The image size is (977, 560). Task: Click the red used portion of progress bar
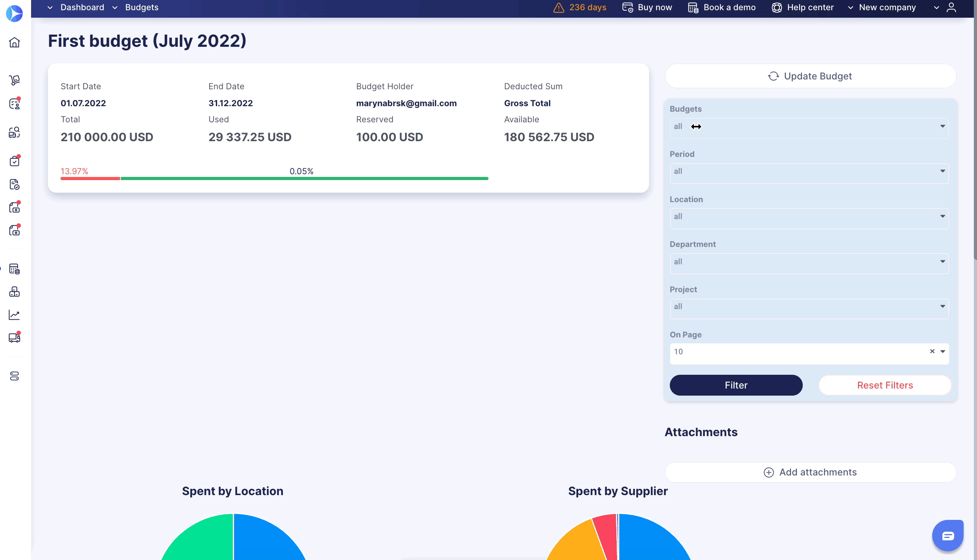90,179
